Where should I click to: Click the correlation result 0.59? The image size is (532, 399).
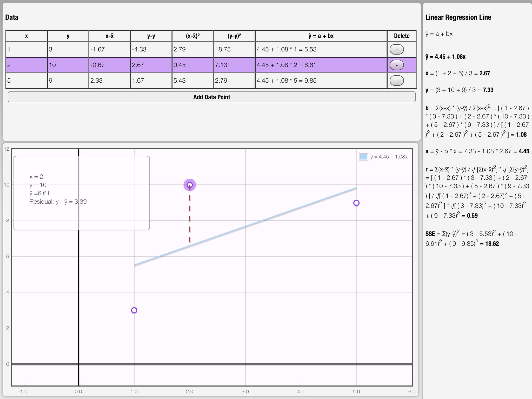pos(472,216)
